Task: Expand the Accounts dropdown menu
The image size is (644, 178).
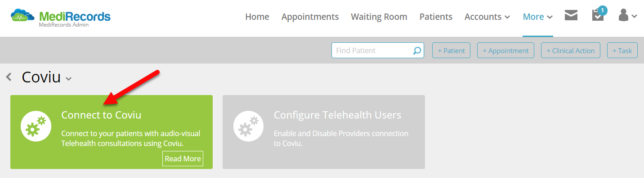Action: click(487, 17)
